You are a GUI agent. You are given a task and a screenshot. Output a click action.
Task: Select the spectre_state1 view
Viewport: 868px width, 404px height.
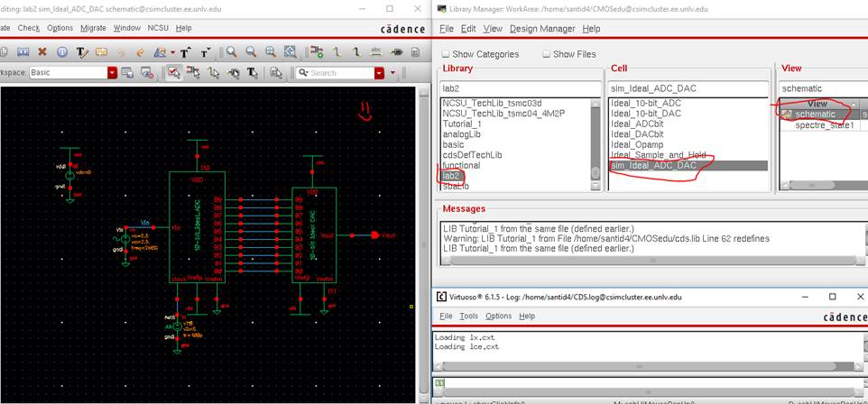coord(825,124)
